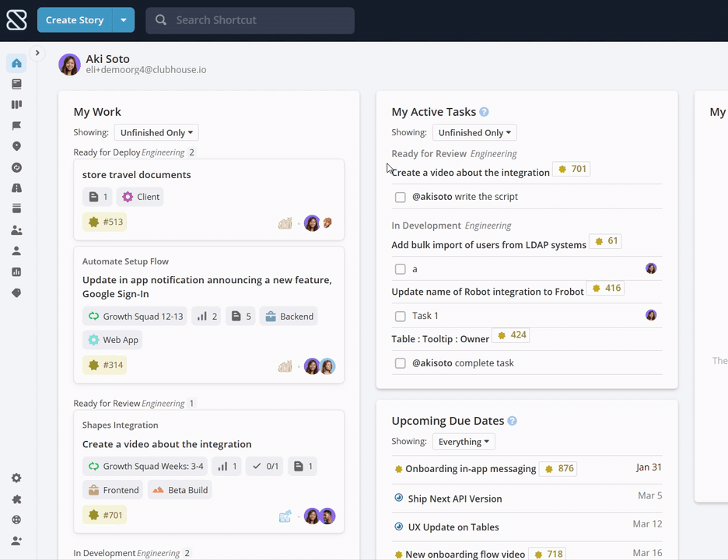The image size is (728, 560).
Task: Open the Stories page from the sidebar
Action: point(16,84)
